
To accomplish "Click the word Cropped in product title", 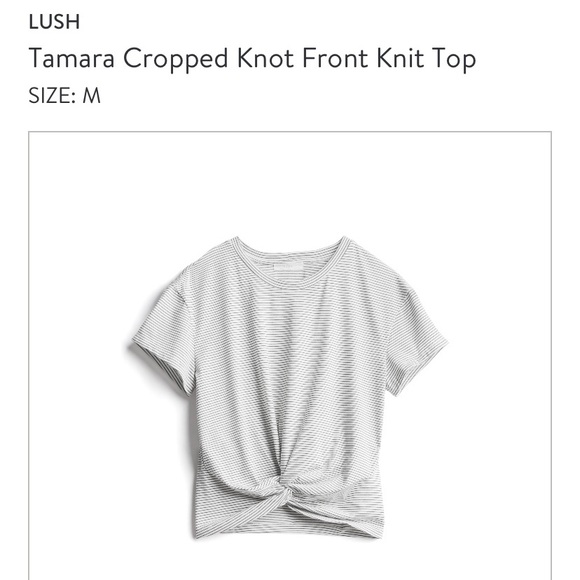I will (x=176, y=60).
